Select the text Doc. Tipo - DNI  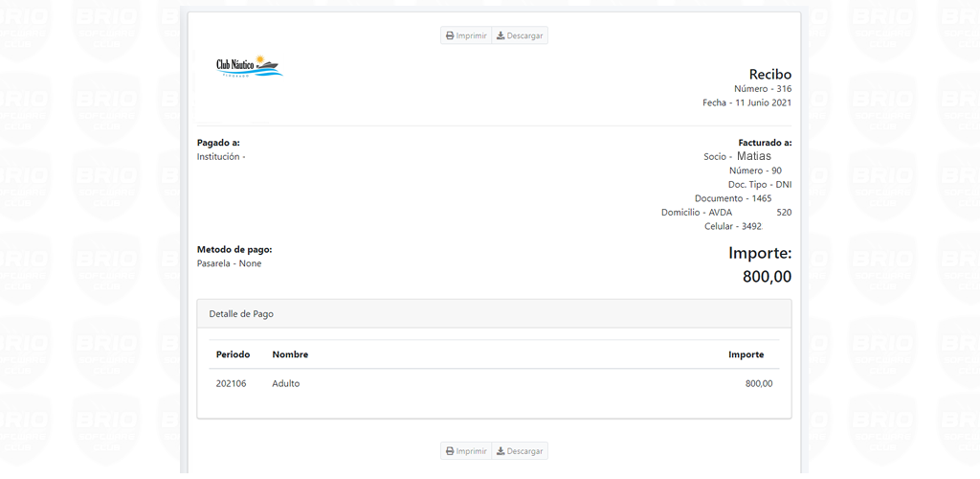click(760, 185)
